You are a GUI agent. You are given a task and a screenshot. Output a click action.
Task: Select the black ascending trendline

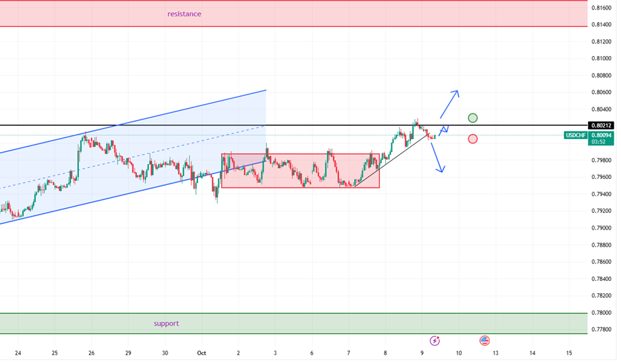point(392,159)
